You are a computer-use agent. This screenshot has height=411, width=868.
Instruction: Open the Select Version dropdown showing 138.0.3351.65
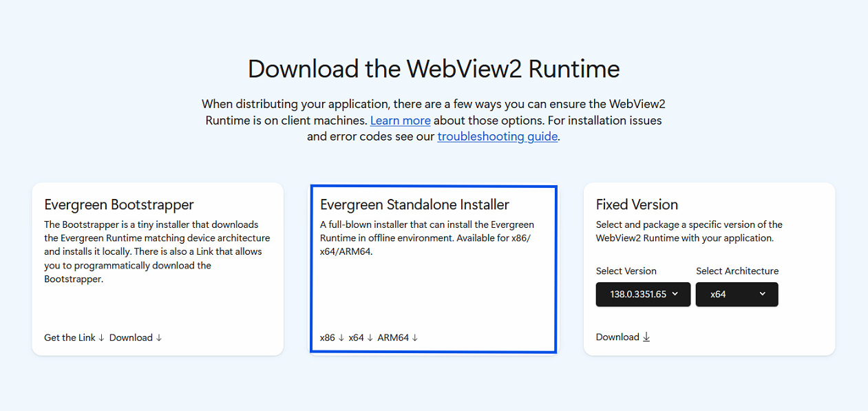(643, 294)
